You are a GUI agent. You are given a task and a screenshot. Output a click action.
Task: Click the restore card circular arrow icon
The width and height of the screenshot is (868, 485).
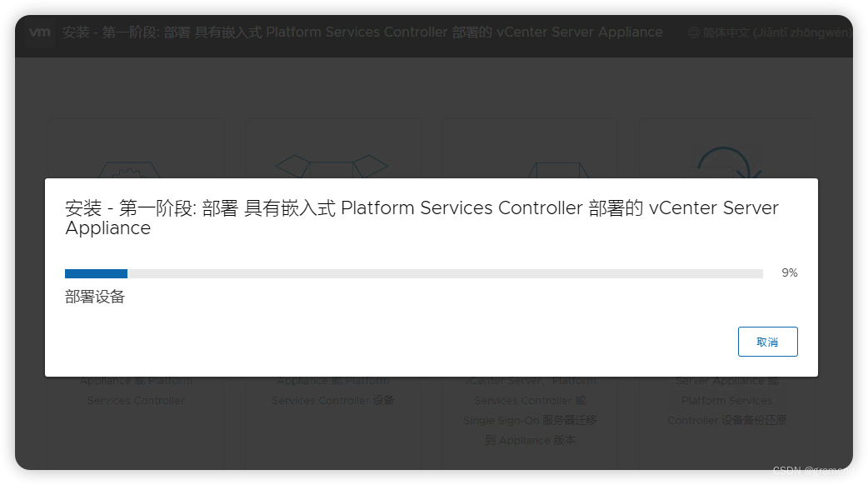[724, 162]
